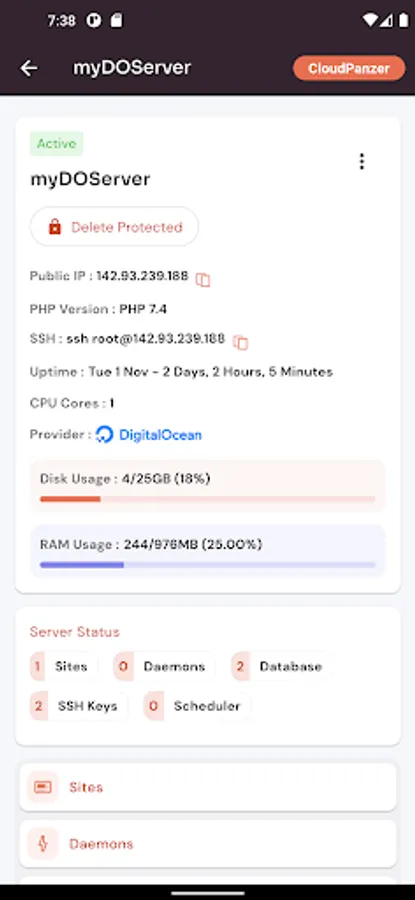Select the Sites count chip

pyautogui.click(x=63, y=666)
